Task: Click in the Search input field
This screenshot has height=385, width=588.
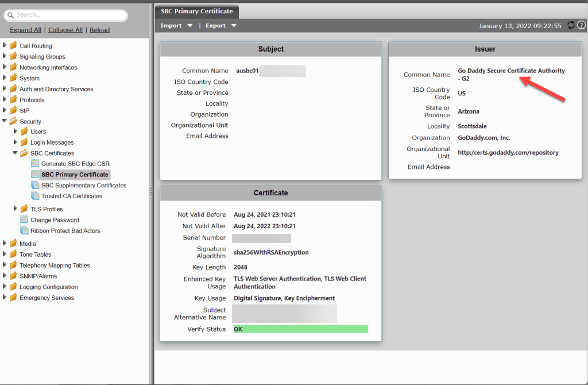Action: click(x=69, y=15)
